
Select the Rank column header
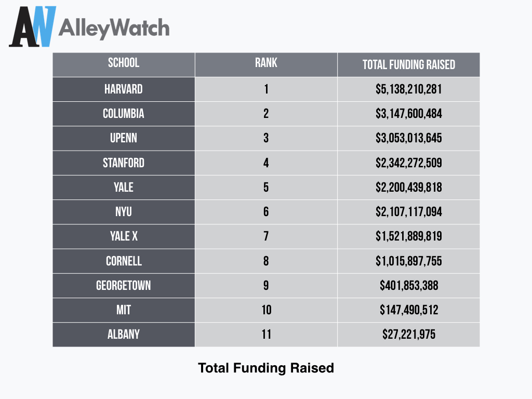tap(266, 63)
